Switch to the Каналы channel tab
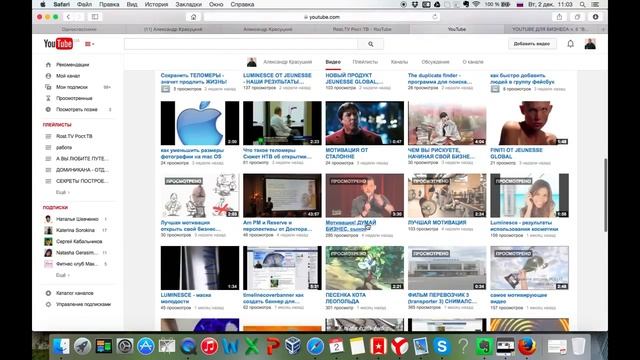The width and height of the screenshot is (640, 360). 399,62
